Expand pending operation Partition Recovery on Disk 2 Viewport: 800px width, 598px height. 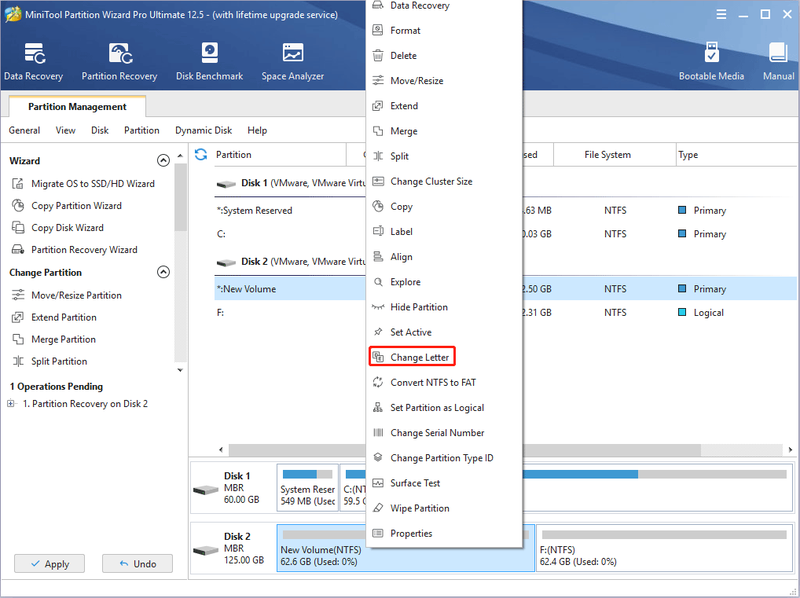click(11, 403)
